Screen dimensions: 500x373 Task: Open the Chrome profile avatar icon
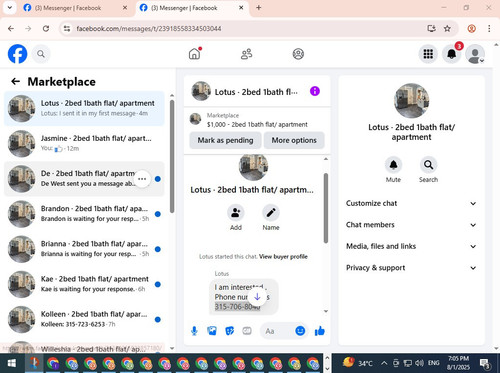click(x=471, y=29)
